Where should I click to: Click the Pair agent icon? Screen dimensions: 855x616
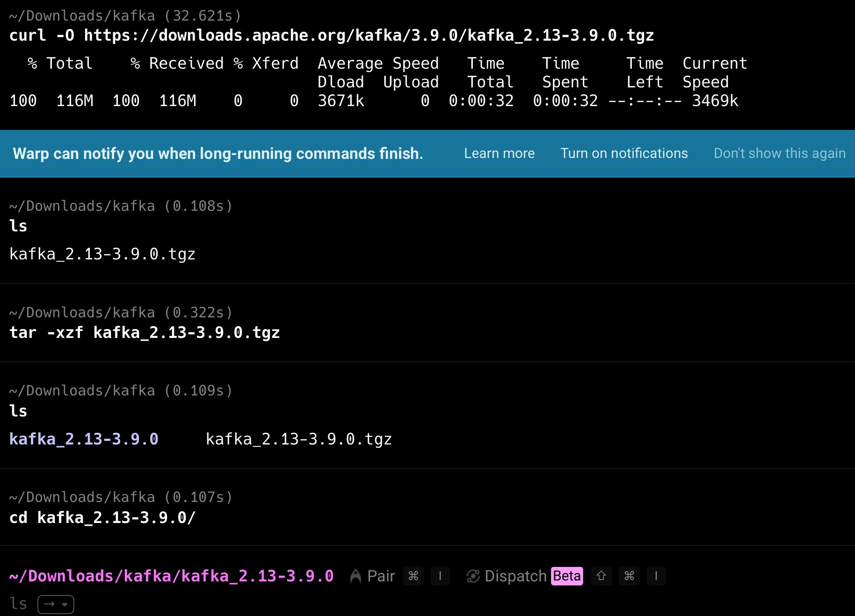click(355, 576)
